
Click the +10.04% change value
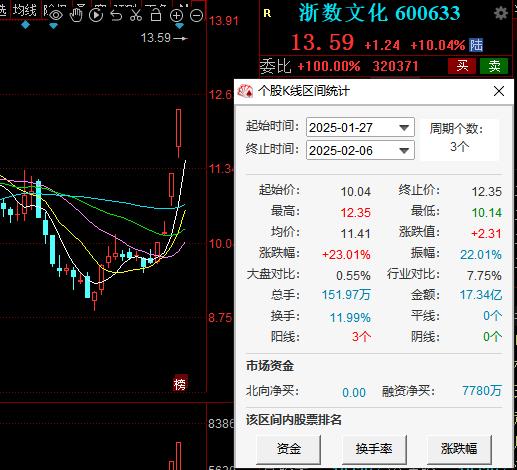click(437, 45)
